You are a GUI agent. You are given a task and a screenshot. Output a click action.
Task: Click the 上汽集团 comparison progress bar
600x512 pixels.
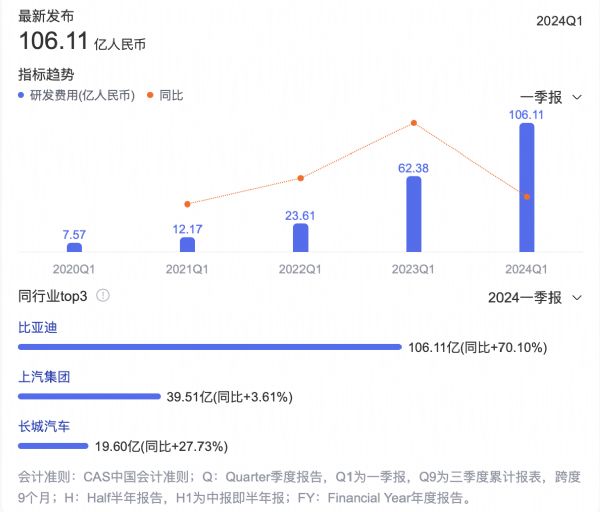tap(89, 396)
